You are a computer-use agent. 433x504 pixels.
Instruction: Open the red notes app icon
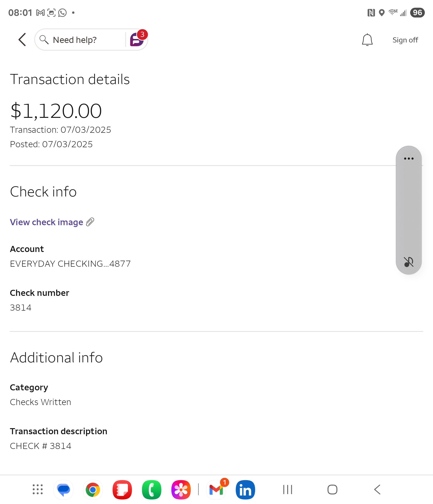[122, 489]
